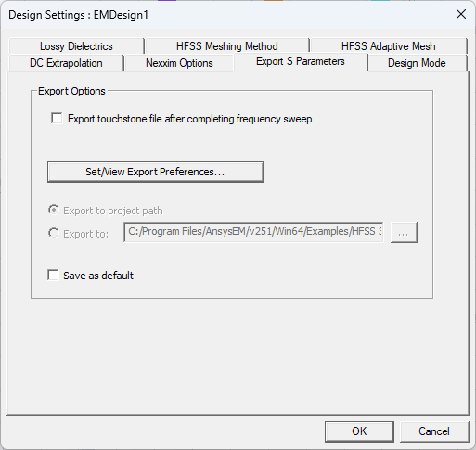476x450 pixels.
Task: Select Export to project path radio button
Action: [53, 210]
